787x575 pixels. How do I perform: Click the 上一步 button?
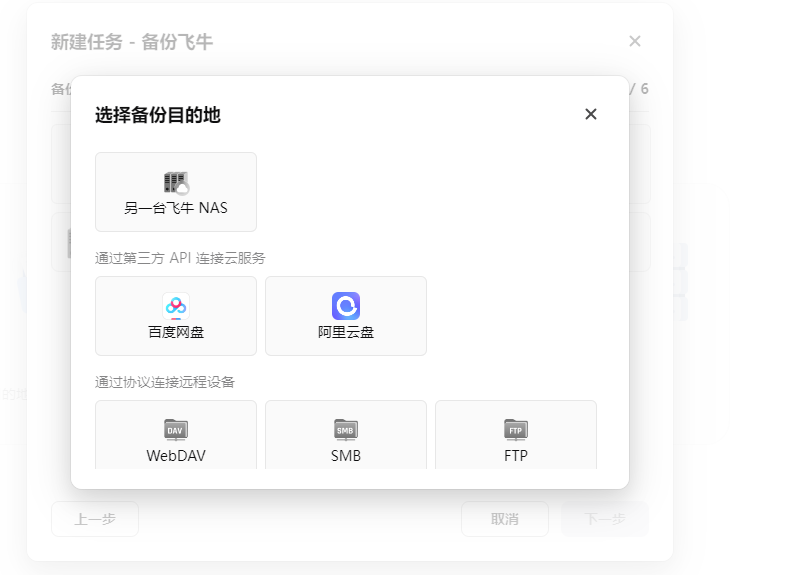click(x=95, y=519)
